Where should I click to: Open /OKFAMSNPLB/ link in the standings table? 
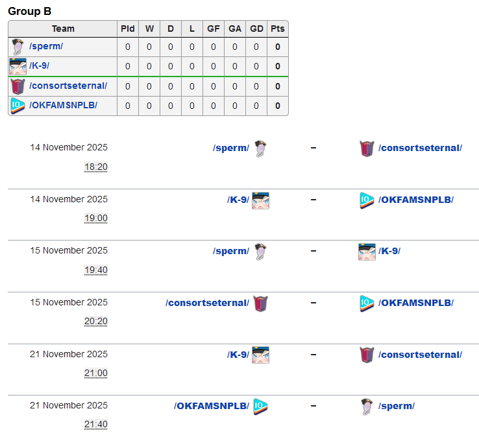(x=63, y=106)
